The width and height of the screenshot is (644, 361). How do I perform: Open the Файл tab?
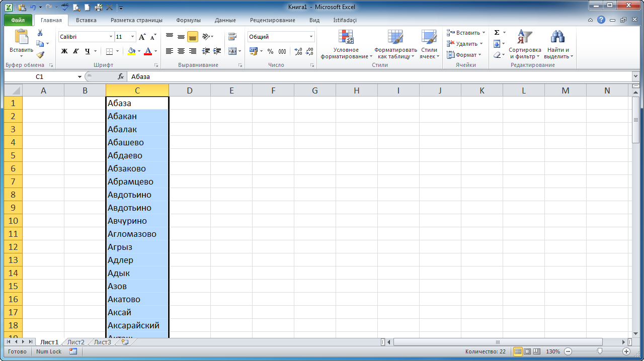pos(18,20)
